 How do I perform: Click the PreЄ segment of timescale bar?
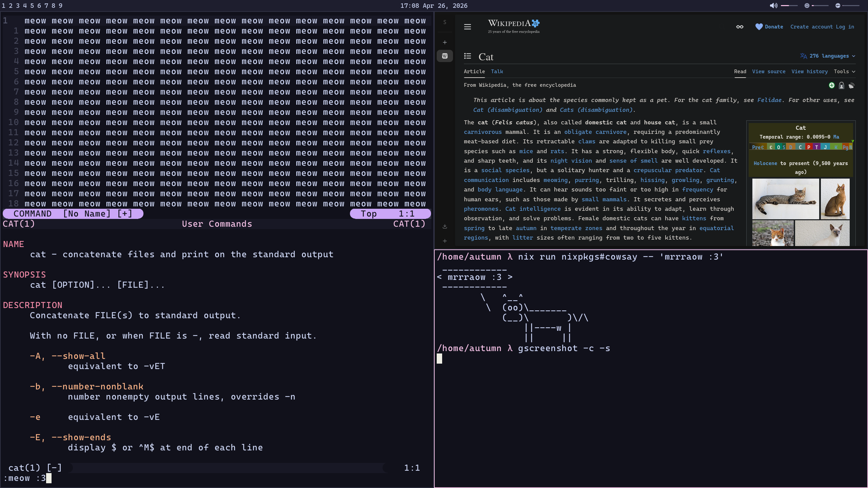(758, 147)
